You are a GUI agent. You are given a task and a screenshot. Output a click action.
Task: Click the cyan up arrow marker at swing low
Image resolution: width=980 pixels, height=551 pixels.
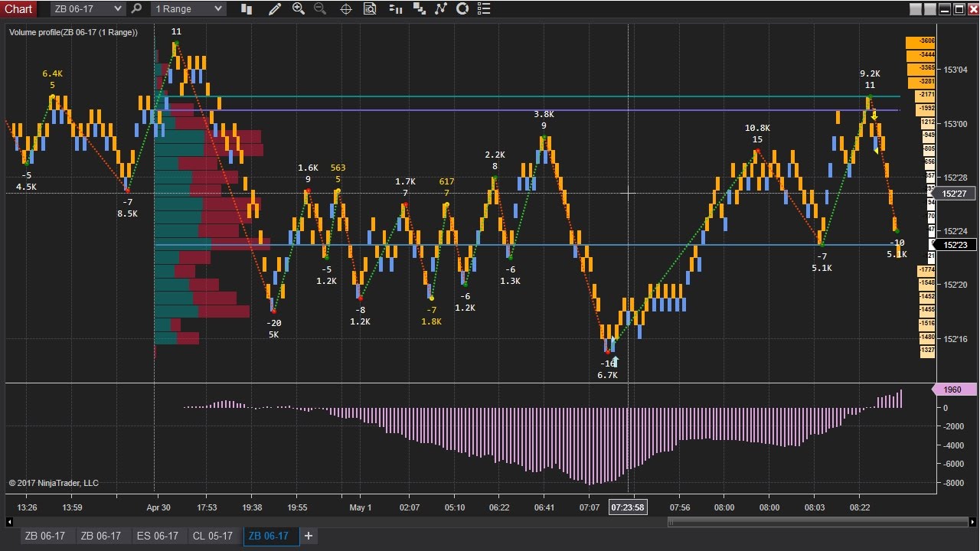614,361
